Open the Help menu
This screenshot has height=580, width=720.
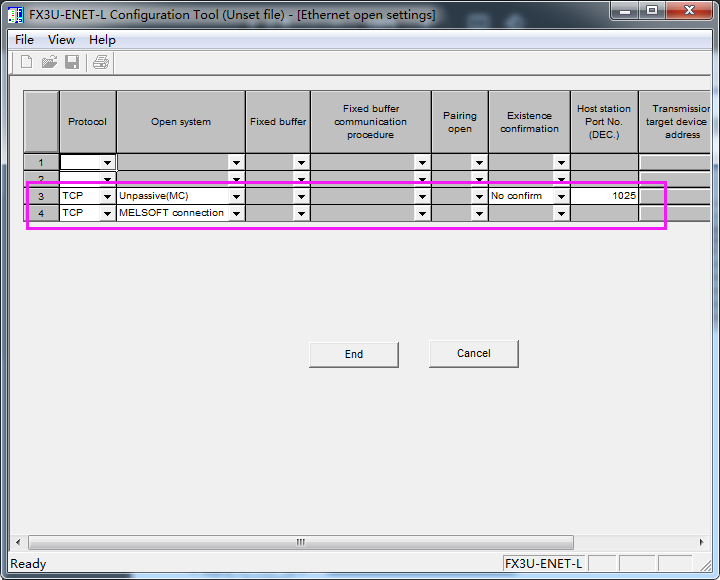point(102,40)
